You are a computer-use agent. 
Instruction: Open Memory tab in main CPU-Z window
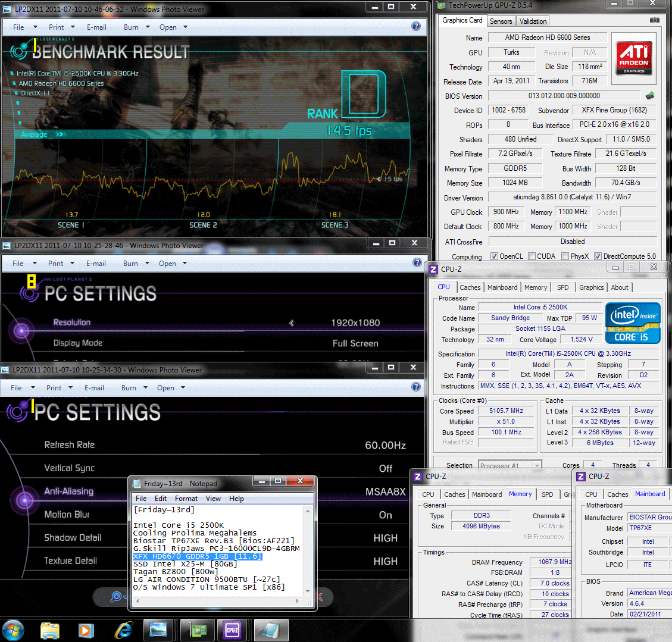(x=535, y=287)
